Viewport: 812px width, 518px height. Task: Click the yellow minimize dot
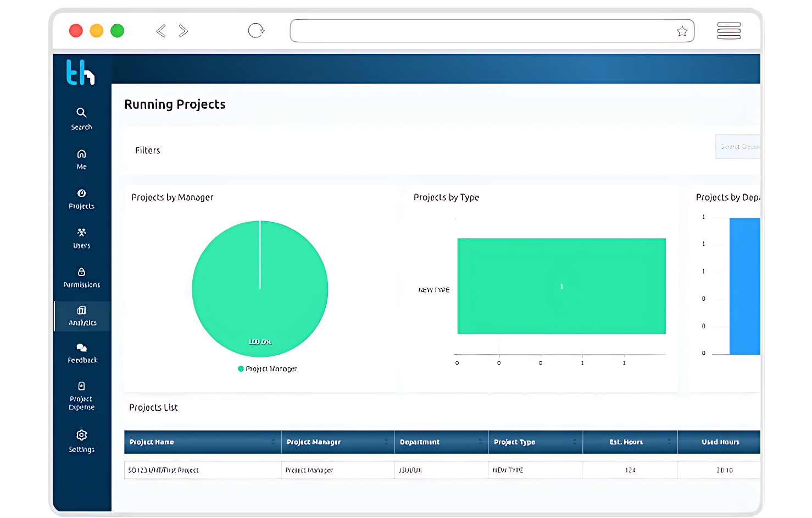pyautogui.click(x=97, y=31)
